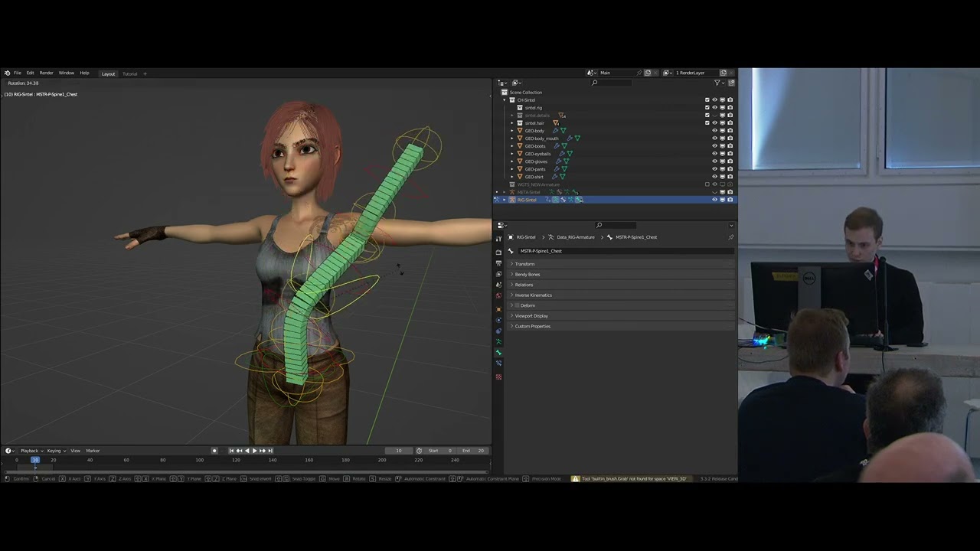Expand the Inverse Kinematics panel

620,295
